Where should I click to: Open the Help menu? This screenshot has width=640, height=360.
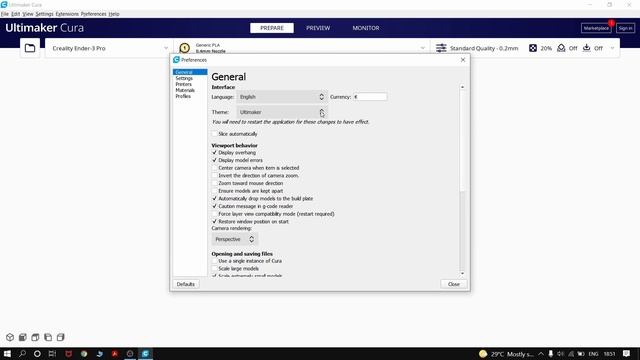point(114,14)
